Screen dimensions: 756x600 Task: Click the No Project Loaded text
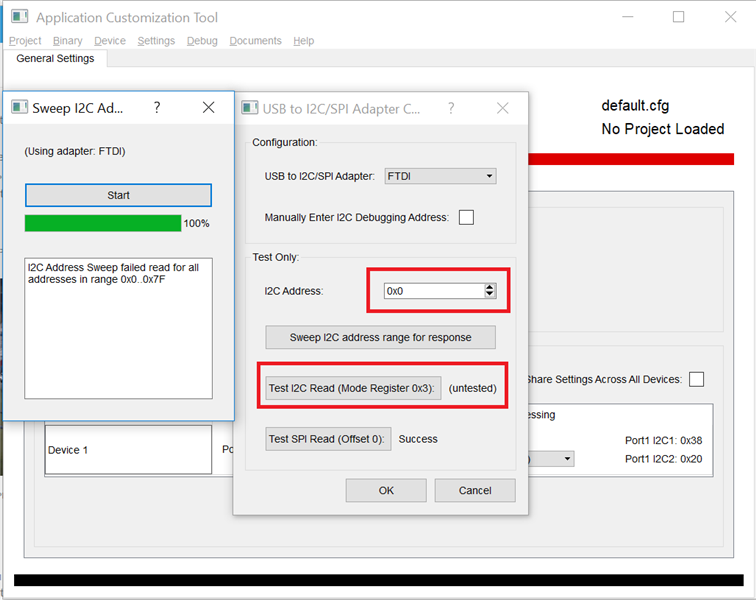(x=662, y=129)
